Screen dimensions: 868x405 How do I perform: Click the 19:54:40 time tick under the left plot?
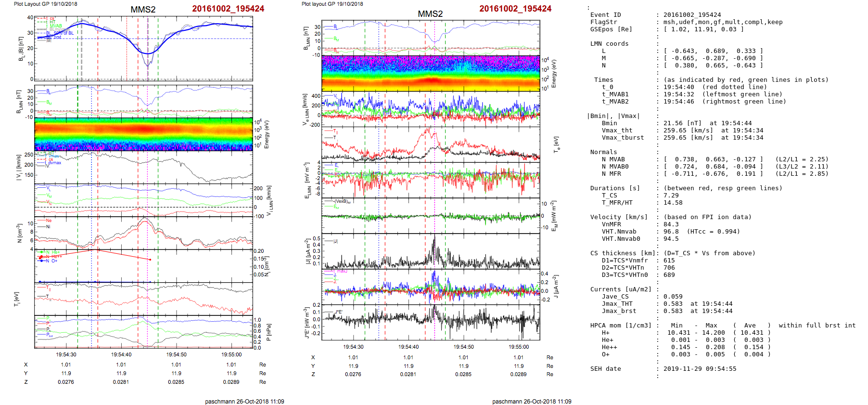[x=121, y=354]
